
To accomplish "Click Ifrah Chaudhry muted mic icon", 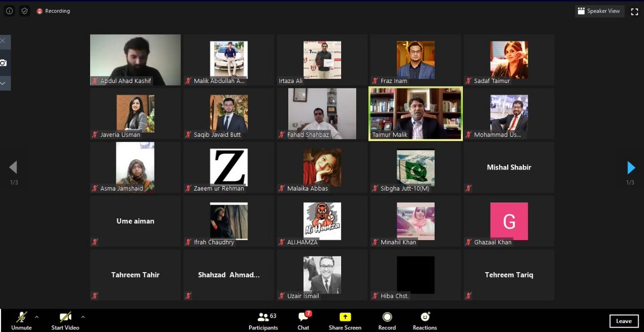I will click(188, 242).
